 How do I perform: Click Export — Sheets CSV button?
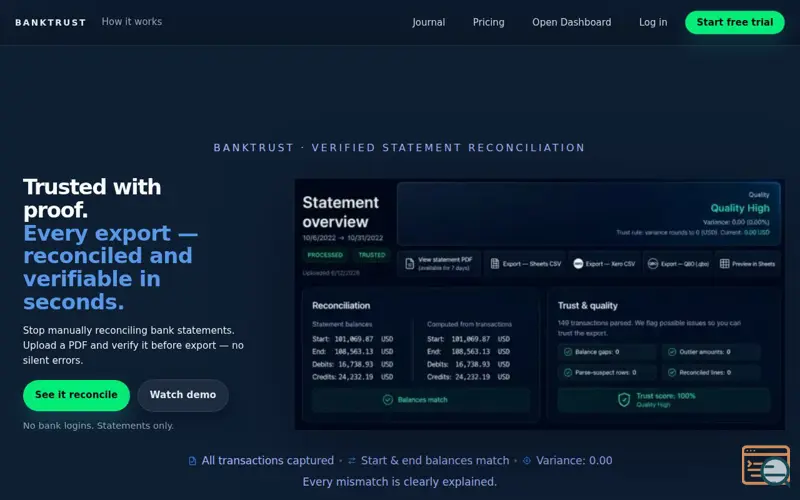pos(526,264)
